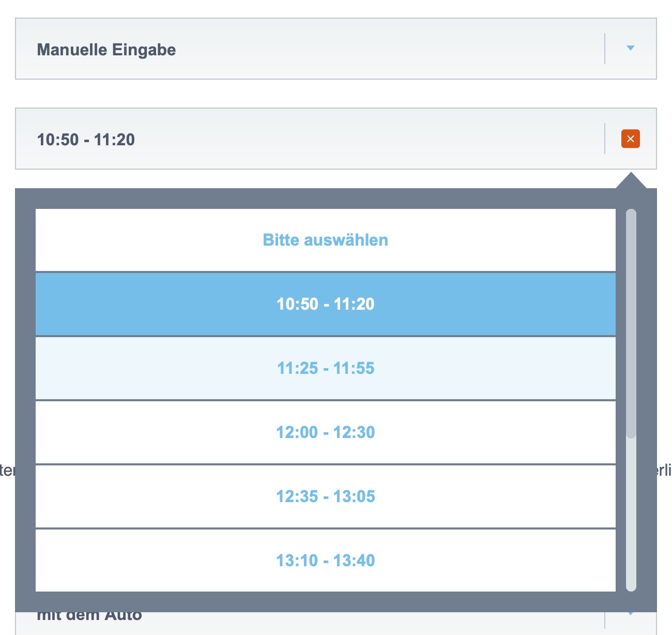Open the 'mit dem Auto' dropdown
This screenshot has height=635, width=672.
pos(310,618)
